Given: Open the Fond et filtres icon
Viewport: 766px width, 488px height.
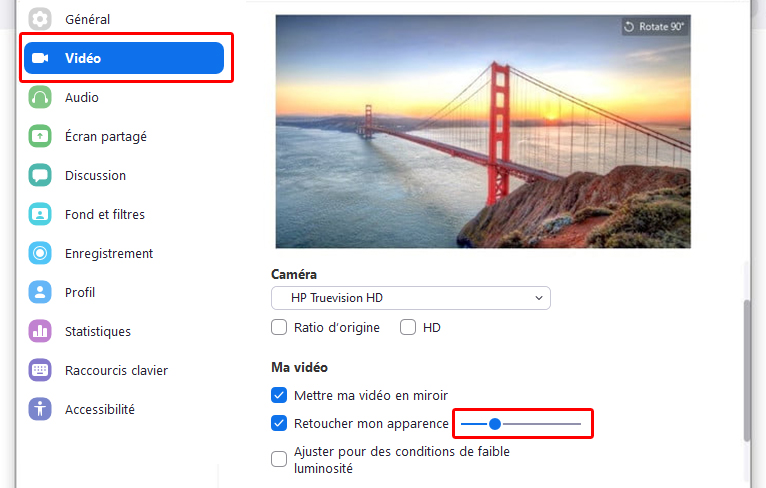Looking at the screenshot, I should coord(40,214).
